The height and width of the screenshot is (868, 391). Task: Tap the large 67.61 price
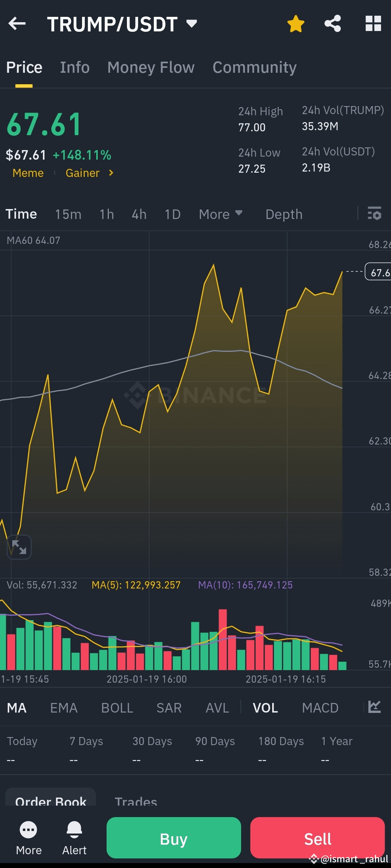tap(44, 124)
